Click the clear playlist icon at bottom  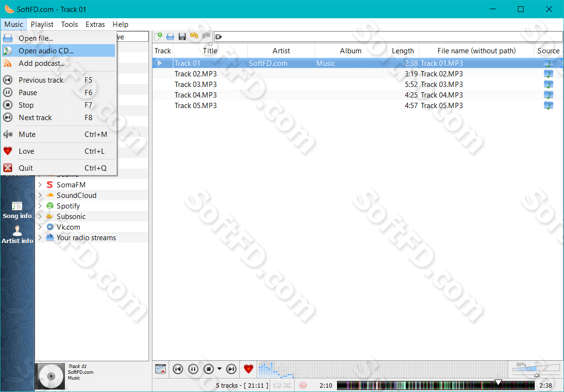coord(161,369)
